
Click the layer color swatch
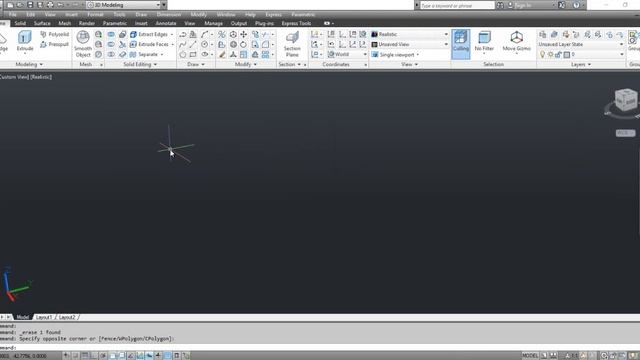(567, 55)
